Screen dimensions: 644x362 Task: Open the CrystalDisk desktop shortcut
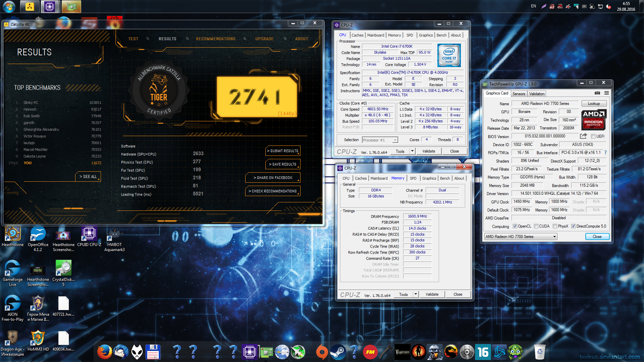click(x=63, y=274)
